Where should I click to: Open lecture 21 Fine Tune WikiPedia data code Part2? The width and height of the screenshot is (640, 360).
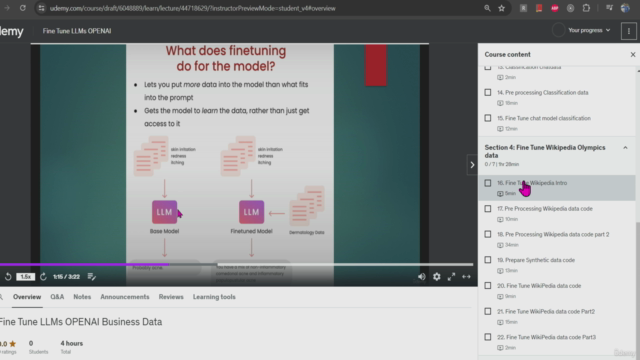pos(546,311)
